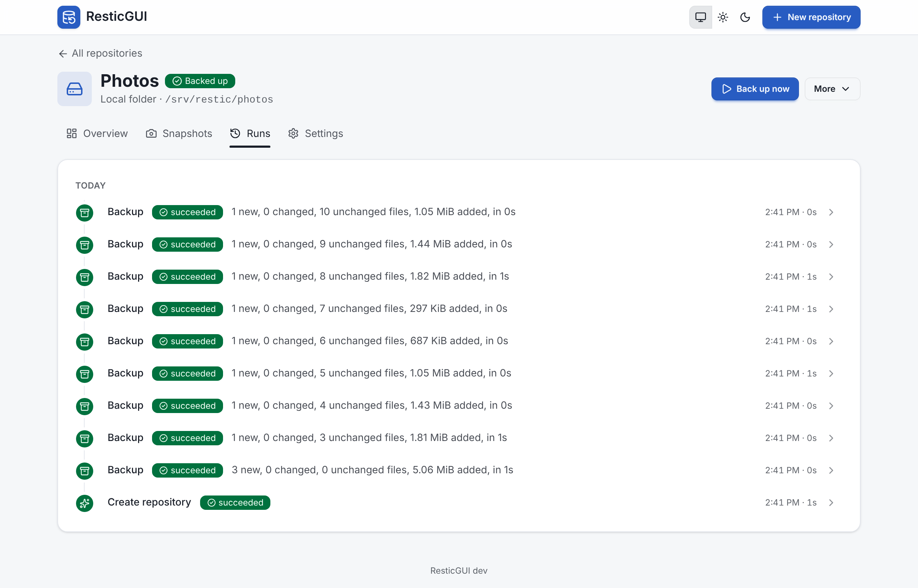Expand the run with 1.82 MiB added
This screenshot has height=588, width=918.
coord(831,277)
